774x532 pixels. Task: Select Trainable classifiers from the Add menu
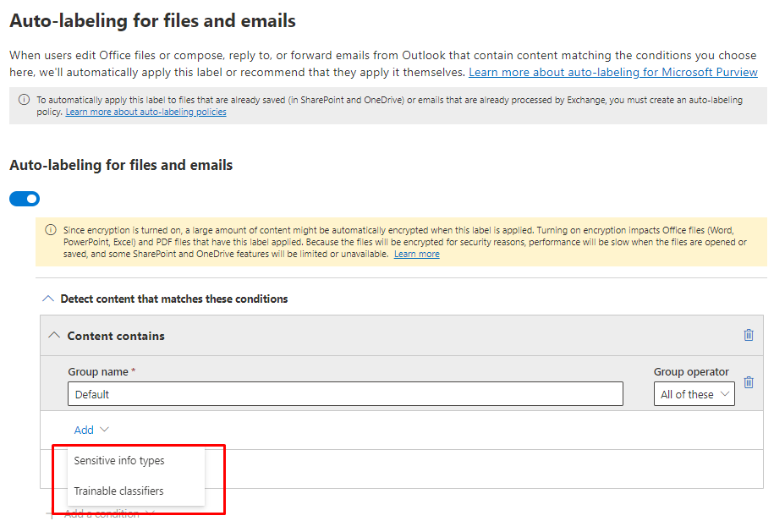coord(119,491)
